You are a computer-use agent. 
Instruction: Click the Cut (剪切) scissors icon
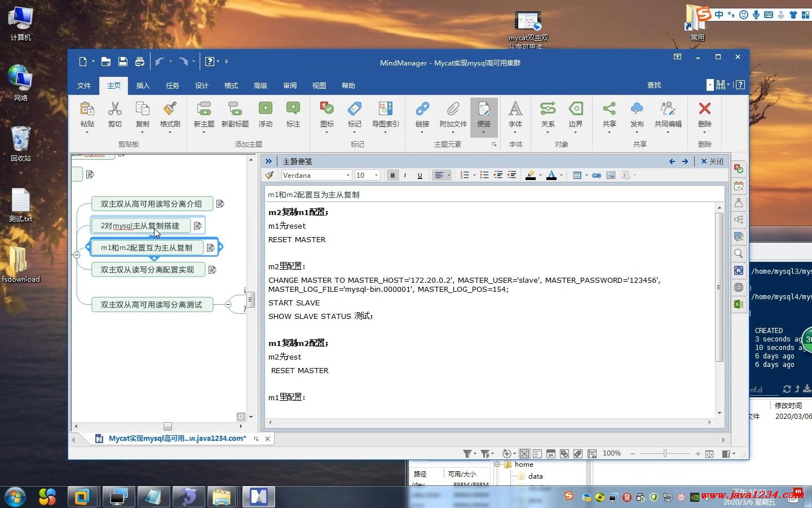click(115, 109)
